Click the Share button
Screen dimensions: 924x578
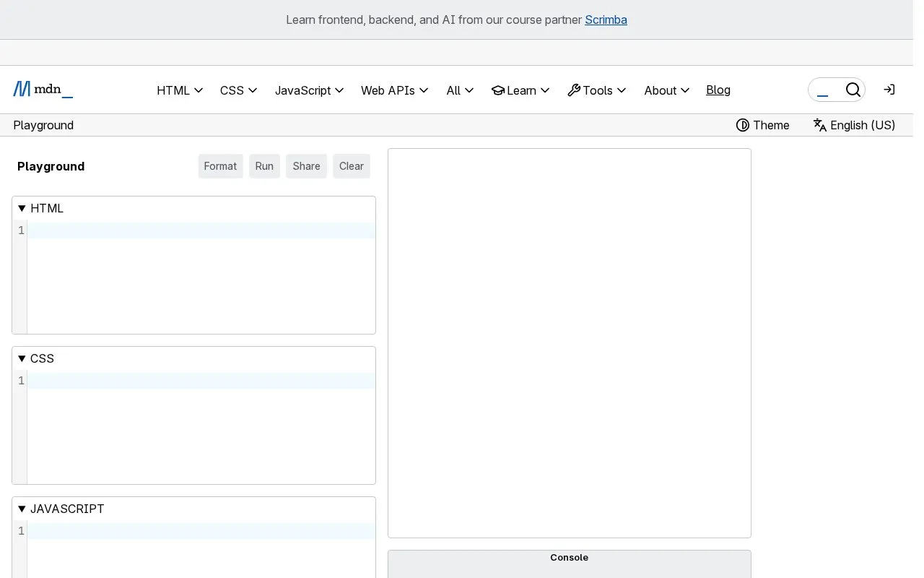[306, 166]
